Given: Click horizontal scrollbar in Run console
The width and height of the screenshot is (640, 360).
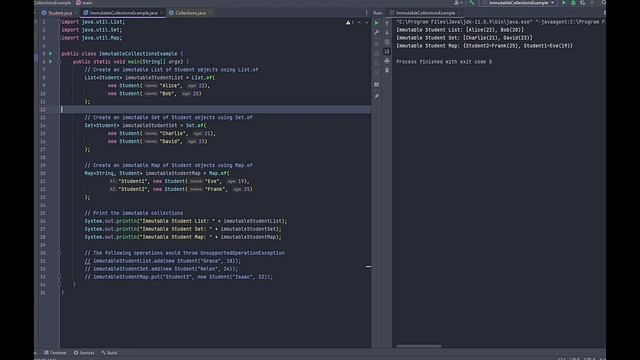Looking at the screenshot, I should (419, 346).
